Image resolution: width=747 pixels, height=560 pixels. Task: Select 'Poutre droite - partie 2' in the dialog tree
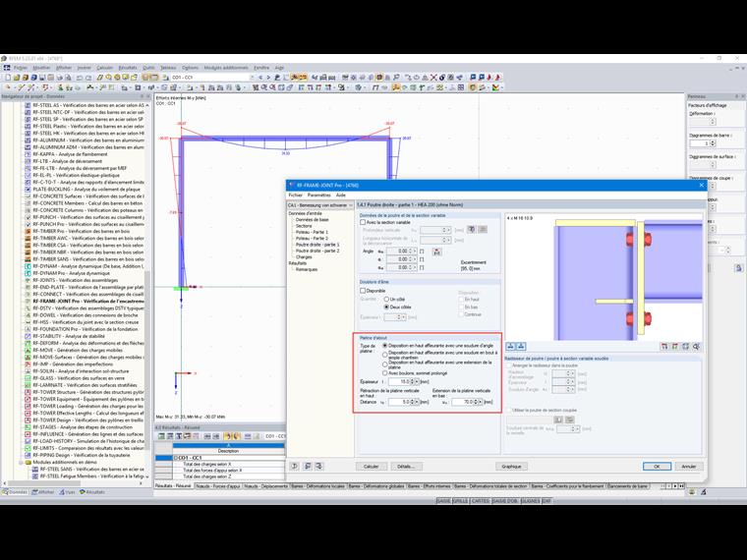317,251
